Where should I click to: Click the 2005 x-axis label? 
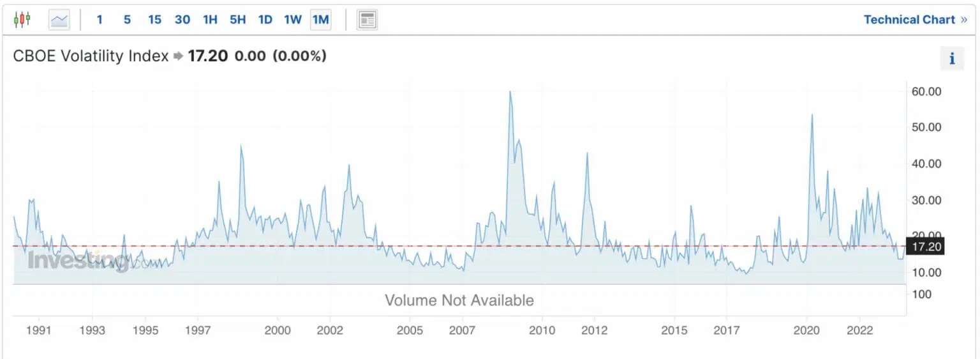coord(410,330)
